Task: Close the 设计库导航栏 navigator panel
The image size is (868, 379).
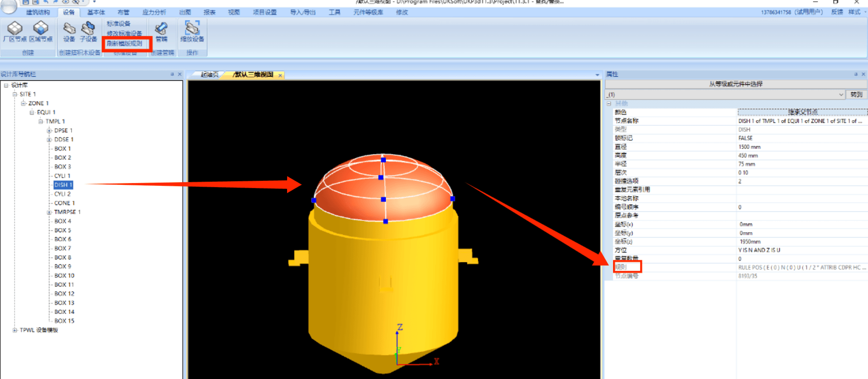Action: click(x=180, y=74)
